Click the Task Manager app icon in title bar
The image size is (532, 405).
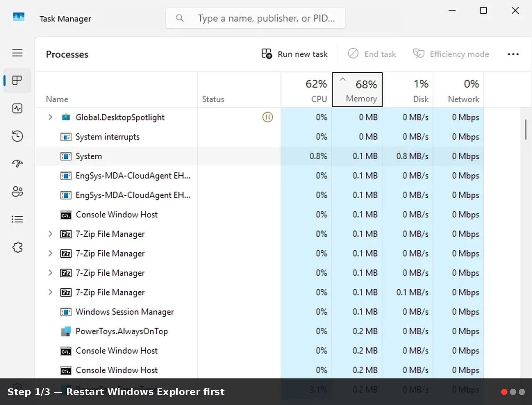tap(19, 17)
